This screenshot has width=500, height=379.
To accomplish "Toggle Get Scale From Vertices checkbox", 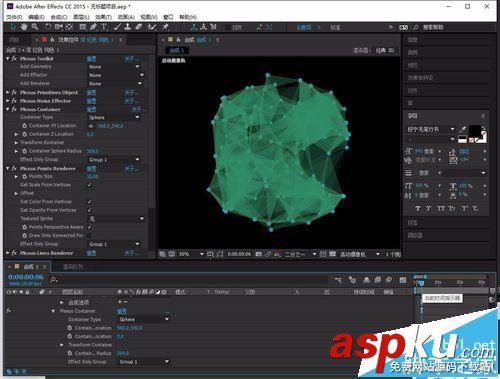I will tap(89, 185).
